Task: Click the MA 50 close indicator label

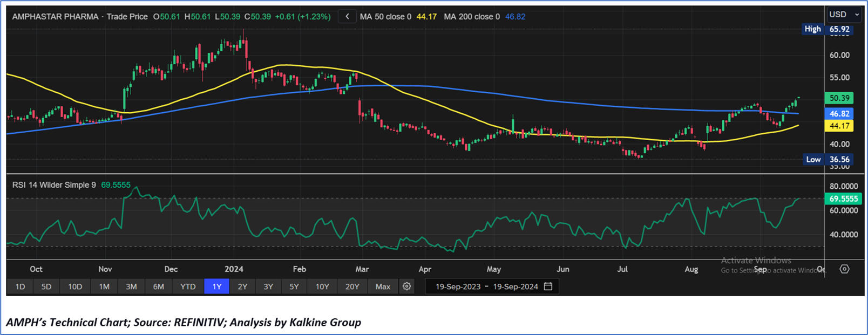Action: click(x=385, y=17)
